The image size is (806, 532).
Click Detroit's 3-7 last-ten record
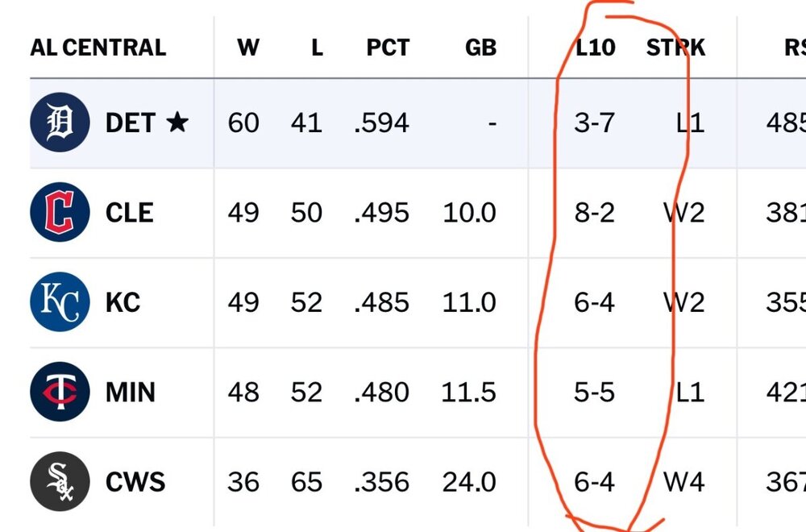click(x=595, y=123)
